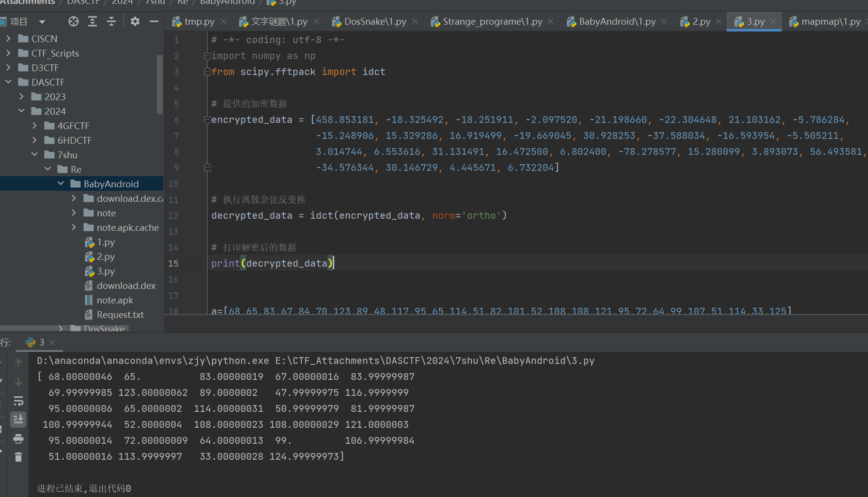This screenshot has height=497, width=868.
Task: Click the print icon in run console
Action: (18, 439)
